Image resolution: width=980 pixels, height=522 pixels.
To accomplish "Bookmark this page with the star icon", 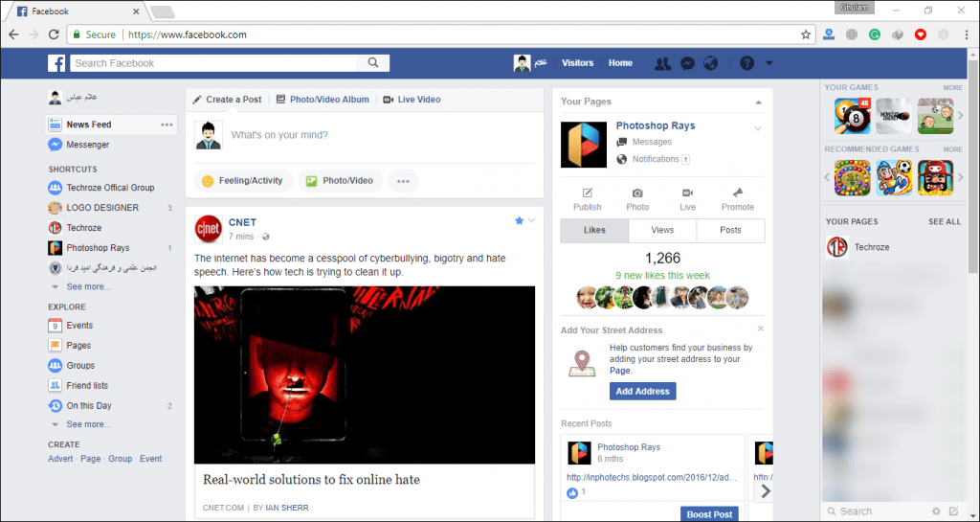I will [806, 35].
